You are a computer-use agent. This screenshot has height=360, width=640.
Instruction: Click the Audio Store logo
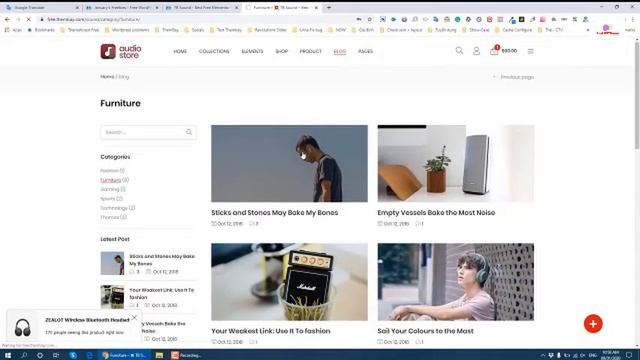tap(121, 51)
